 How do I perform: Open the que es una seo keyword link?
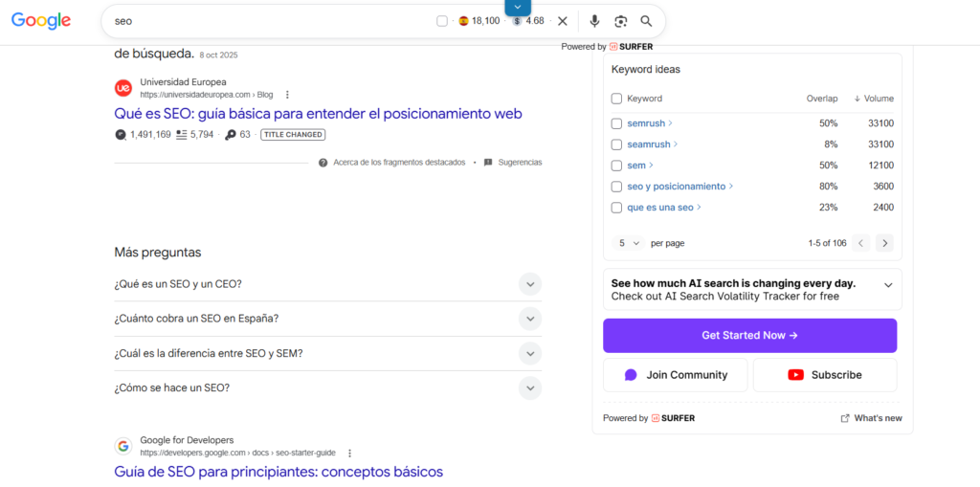(664, 208)
